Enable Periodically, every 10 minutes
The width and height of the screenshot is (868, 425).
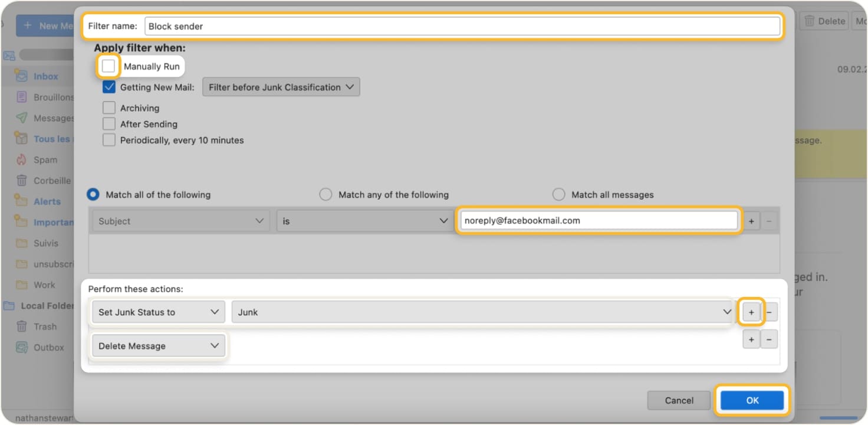[108, 140]
